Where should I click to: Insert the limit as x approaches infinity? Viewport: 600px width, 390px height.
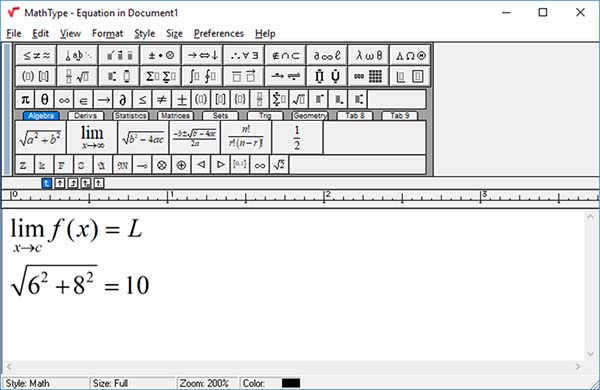click(x=92, y=138)
